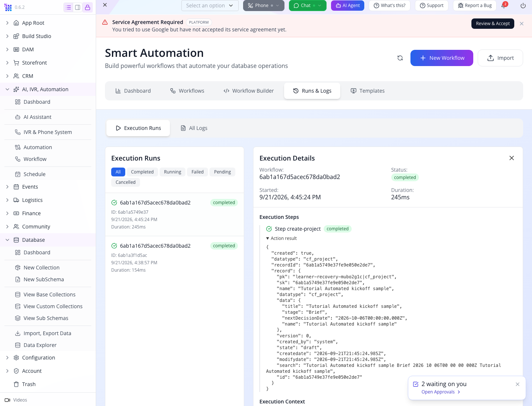Click the Report a Bug button
This screenshot has height=406, width=532.
(x=475, y=6)
